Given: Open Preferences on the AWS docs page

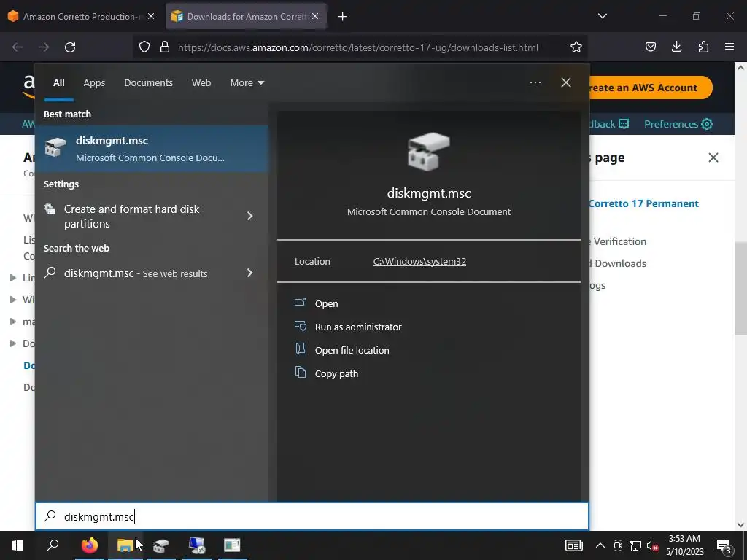Looking at the screenshot, I should pos(678,124).
